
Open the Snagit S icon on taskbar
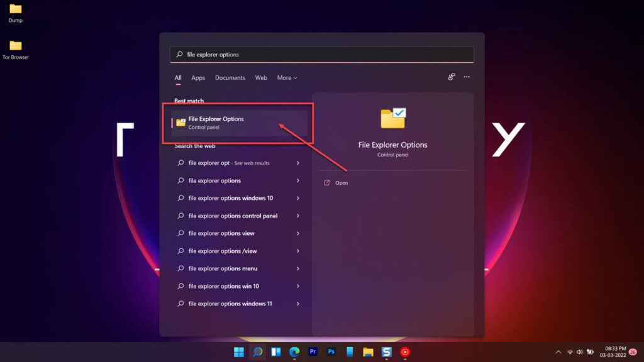coord(387,352)
